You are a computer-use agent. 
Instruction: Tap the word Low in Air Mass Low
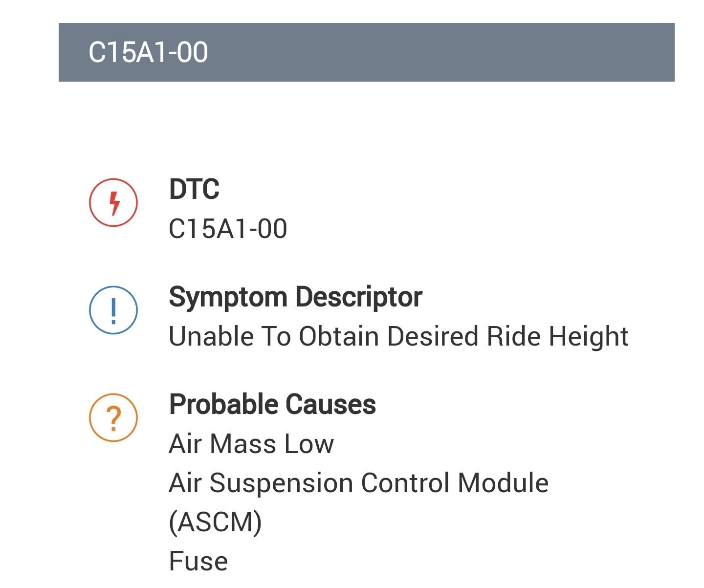pos(309,444)
